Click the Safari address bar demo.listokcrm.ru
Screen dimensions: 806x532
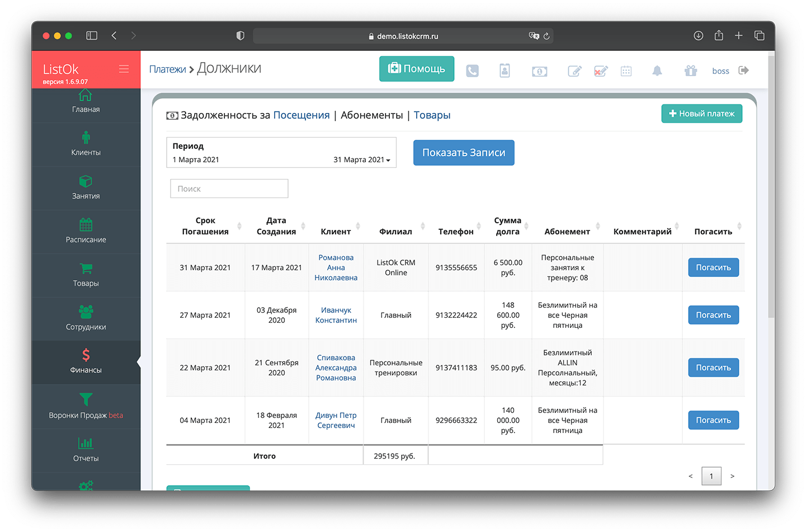click(x=403, y=36)
